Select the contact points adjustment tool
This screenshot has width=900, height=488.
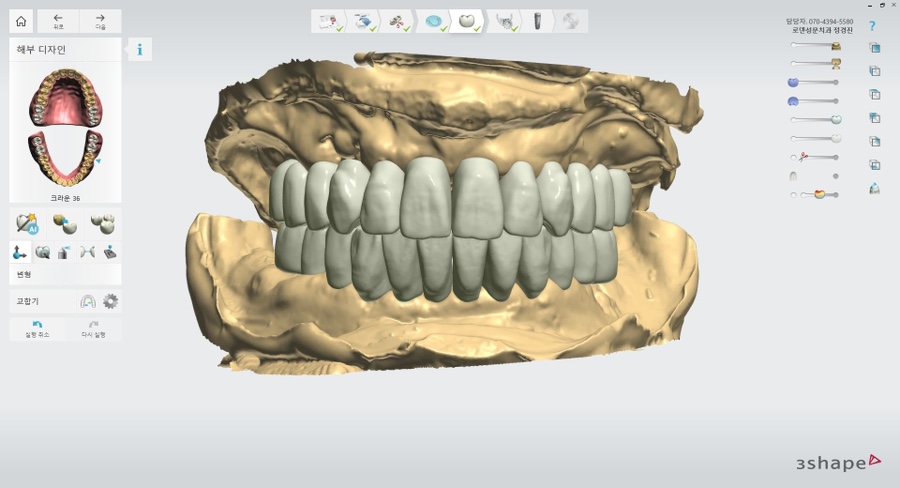point(87,252)
